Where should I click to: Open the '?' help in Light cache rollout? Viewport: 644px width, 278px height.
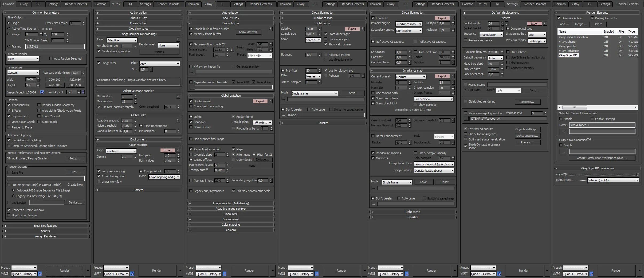click(x=362, y=29)
